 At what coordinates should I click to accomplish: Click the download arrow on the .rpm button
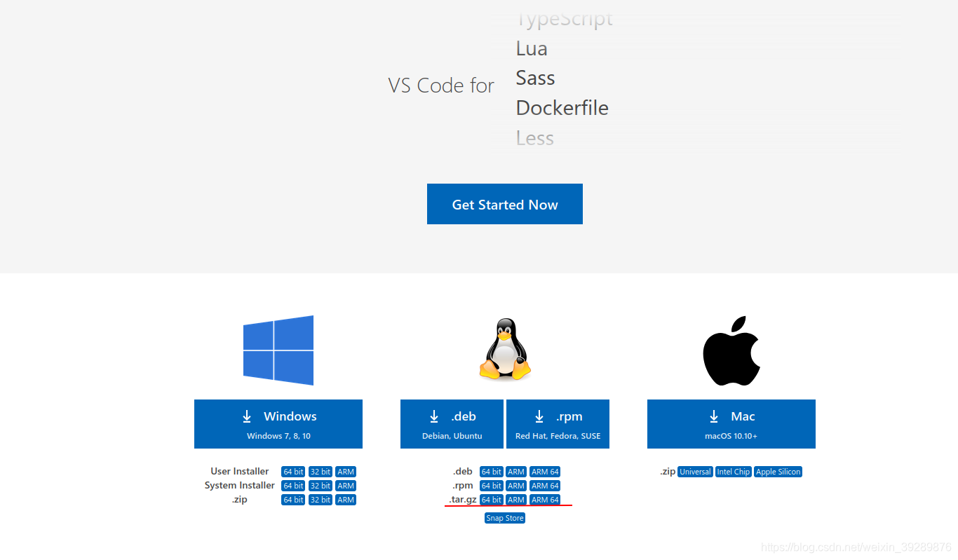(539, 416)
